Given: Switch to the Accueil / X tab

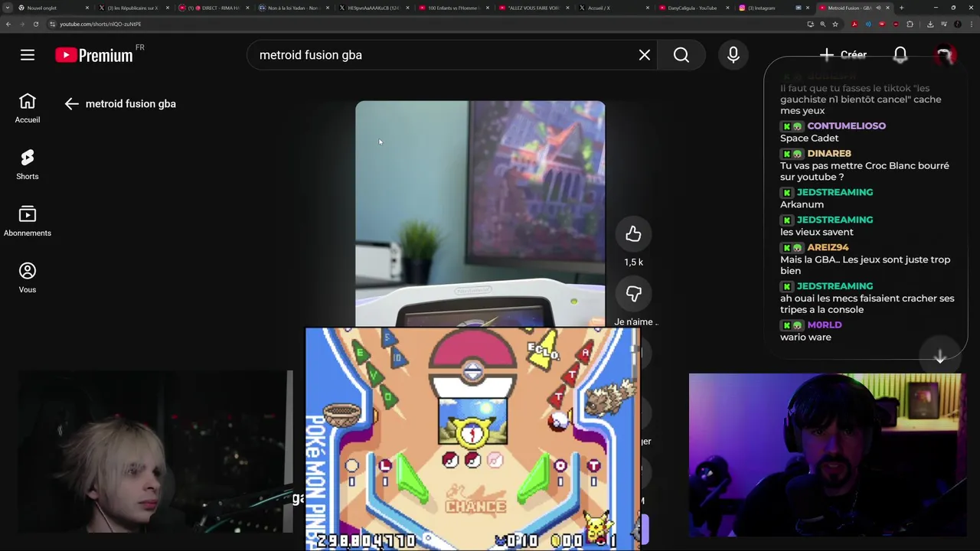Looking at the screenshot, I should [613, 8].
